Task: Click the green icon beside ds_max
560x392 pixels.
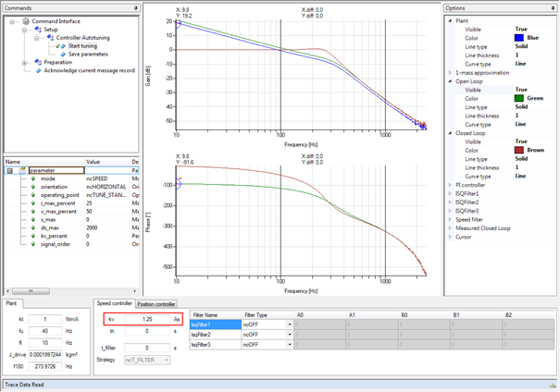Action: tap(33, 228)
